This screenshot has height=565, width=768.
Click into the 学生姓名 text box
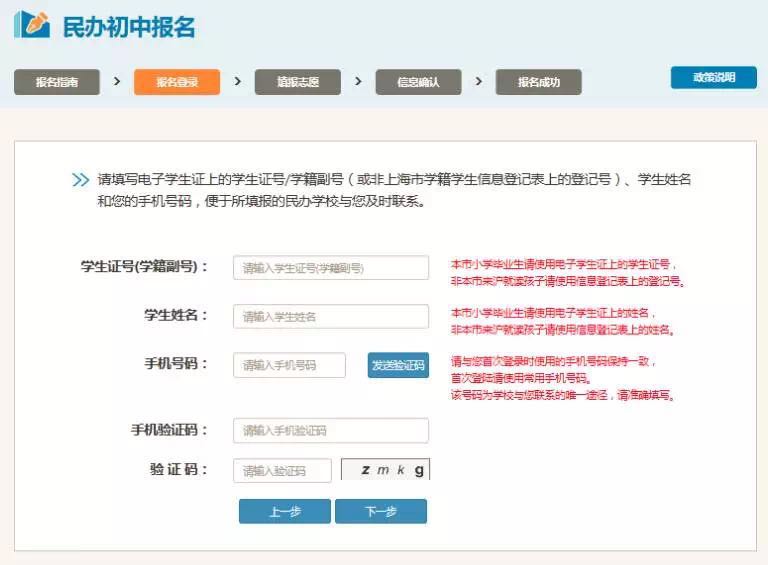click(330, 316)
